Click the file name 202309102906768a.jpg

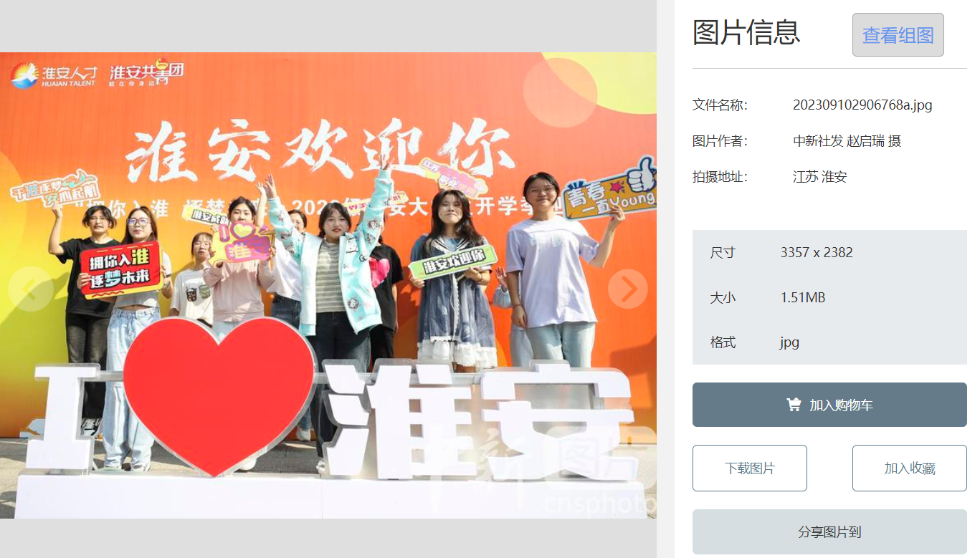(862, 105)
